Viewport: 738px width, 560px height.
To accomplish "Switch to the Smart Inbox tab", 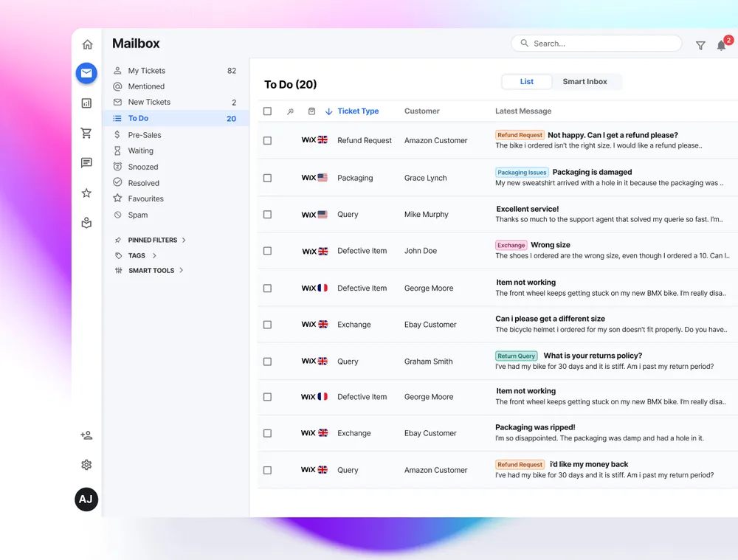I will pos(585,82).
